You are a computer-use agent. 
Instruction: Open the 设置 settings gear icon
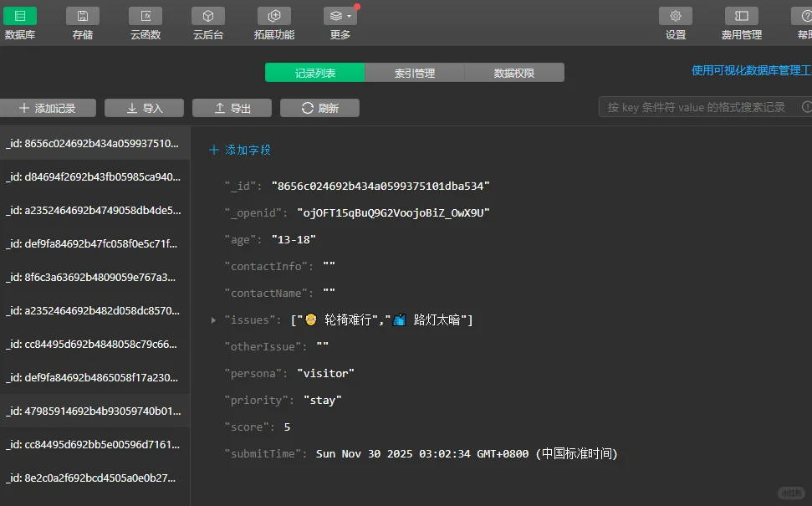676,16
